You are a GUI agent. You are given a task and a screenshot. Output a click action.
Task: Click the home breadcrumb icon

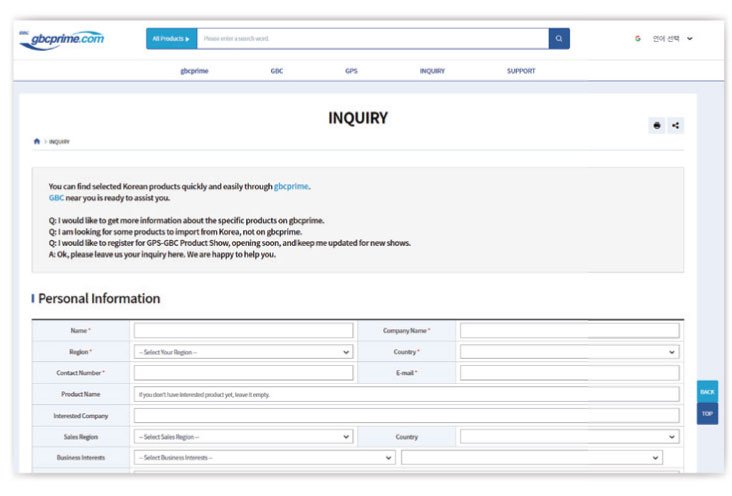coord(37,142)
